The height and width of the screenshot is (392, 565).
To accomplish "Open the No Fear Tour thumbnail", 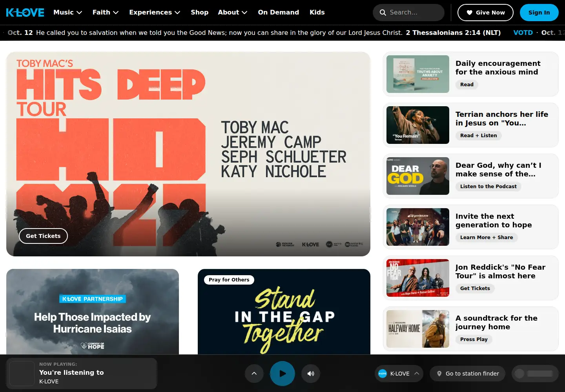I will (x=418, y=278).
